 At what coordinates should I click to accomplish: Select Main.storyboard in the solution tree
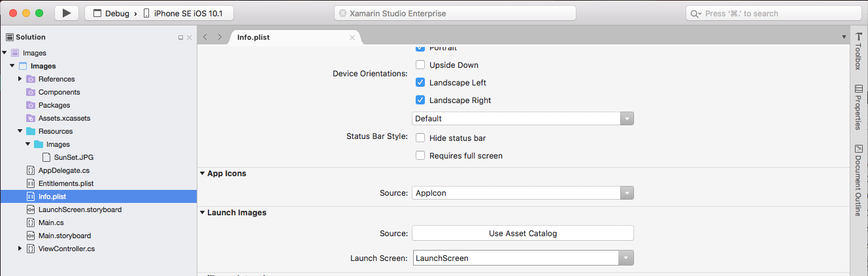(x=65, y=236)
